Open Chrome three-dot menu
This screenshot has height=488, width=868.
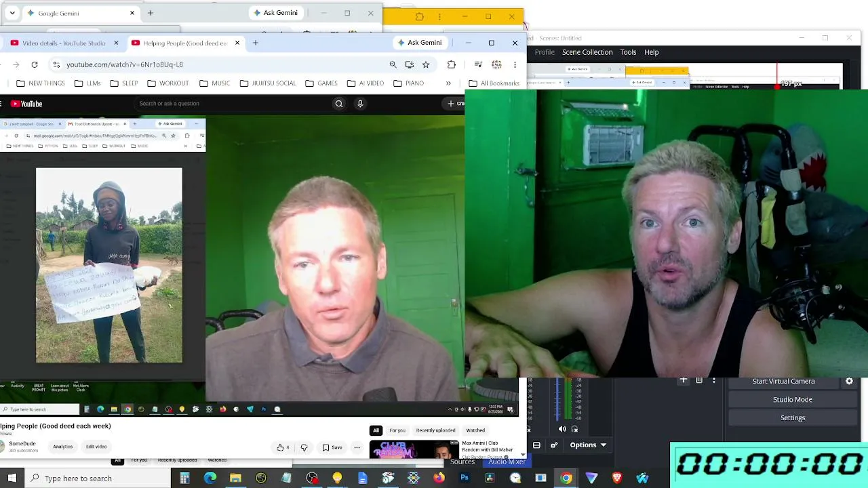point(515,64)
